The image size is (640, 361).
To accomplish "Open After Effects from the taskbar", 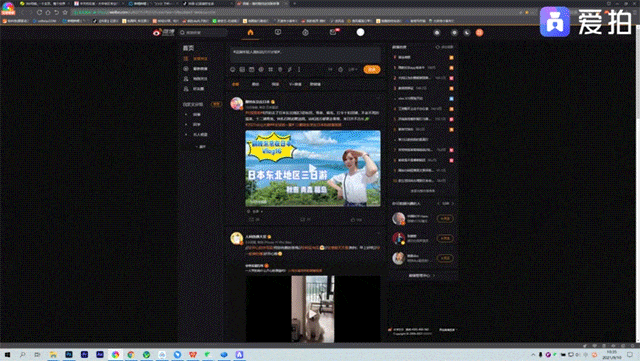I will [100, 355].
